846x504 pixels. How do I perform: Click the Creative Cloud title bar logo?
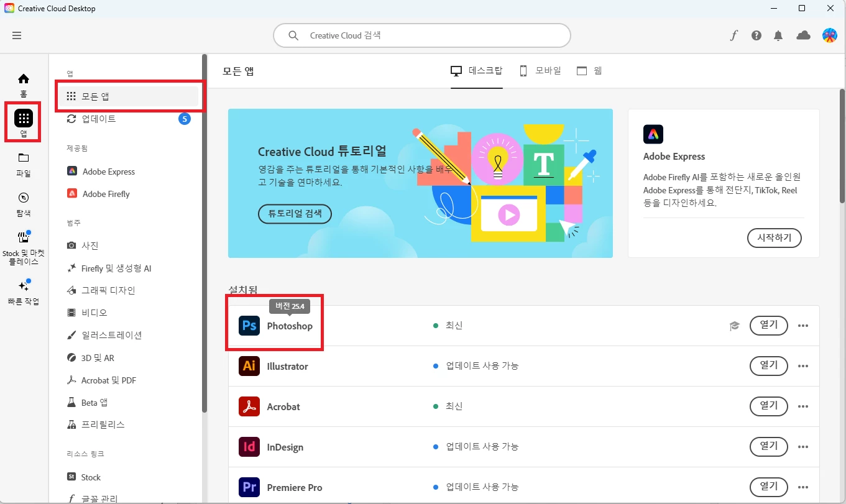tap(9, 9)
